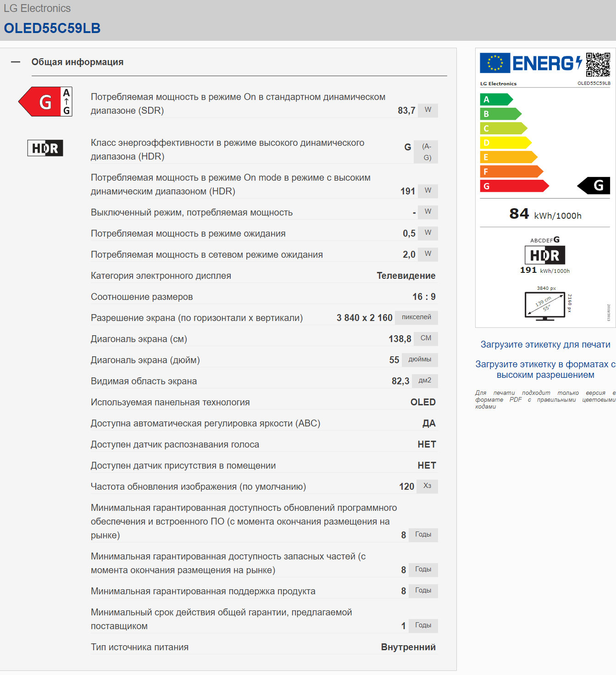Click the 'Внутренний' power supply value
616x675 pixels.
[x=408, y=647]
